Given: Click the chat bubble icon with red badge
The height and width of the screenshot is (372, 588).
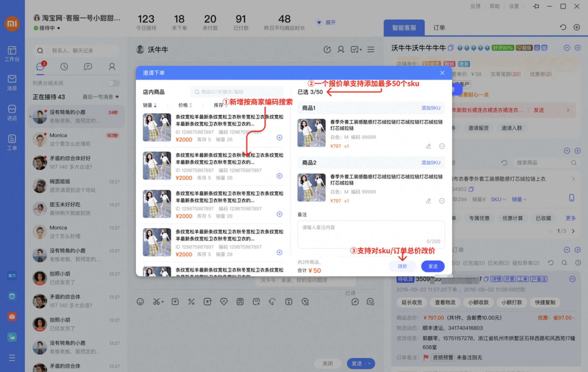Looking at the screenshot, I should pyautogui.click(x=41, y=66).
